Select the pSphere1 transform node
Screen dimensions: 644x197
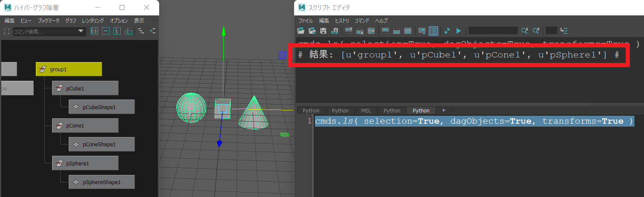tap(85, 163)
